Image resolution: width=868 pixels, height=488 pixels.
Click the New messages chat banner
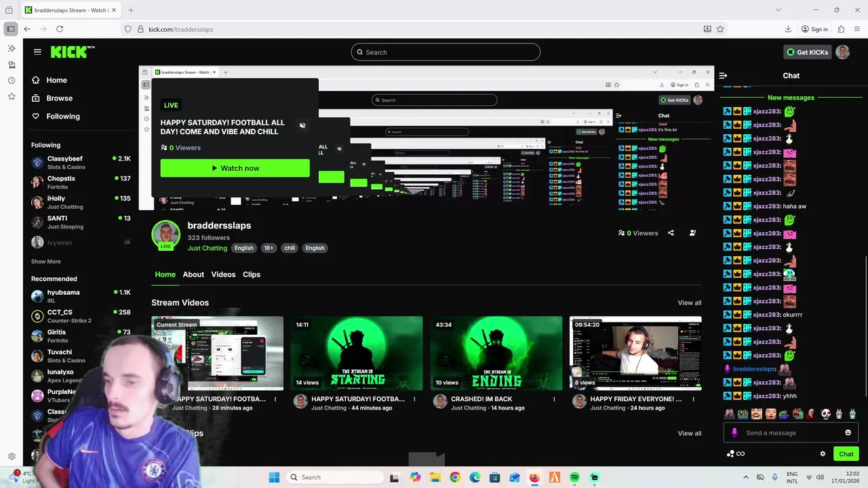791,98
